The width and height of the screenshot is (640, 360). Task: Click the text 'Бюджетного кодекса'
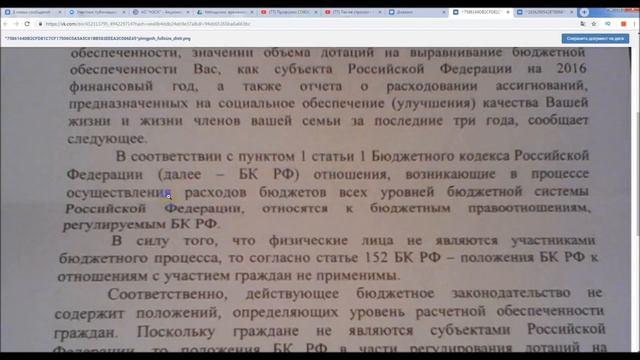[x=440, y=156]
